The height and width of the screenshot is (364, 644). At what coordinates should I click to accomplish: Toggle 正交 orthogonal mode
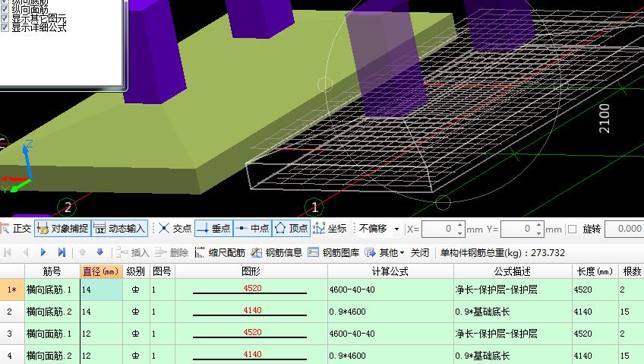pyautogui.click(x=16, y=229)
